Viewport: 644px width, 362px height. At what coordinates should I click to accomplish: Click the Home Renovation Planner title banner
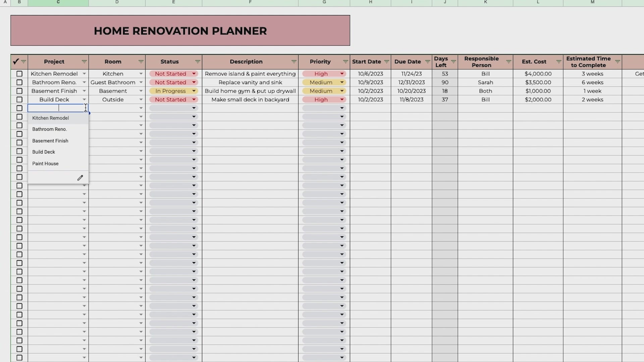click(180, 31)
